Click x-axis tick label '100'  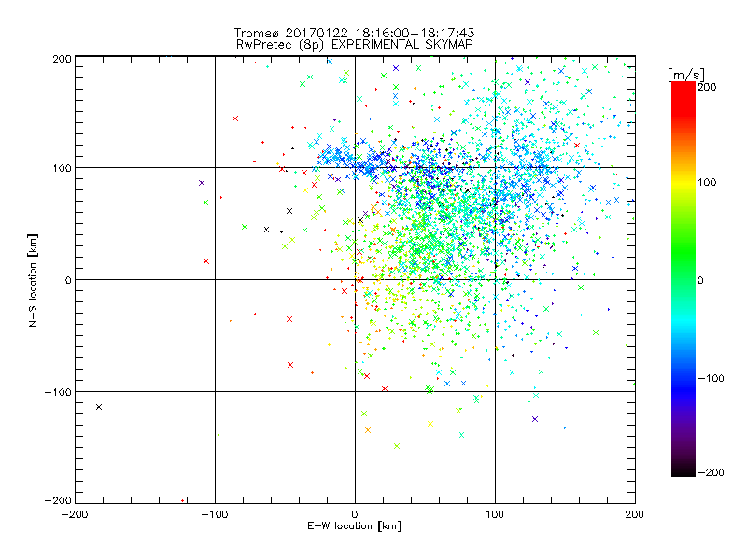coord(495,514)
